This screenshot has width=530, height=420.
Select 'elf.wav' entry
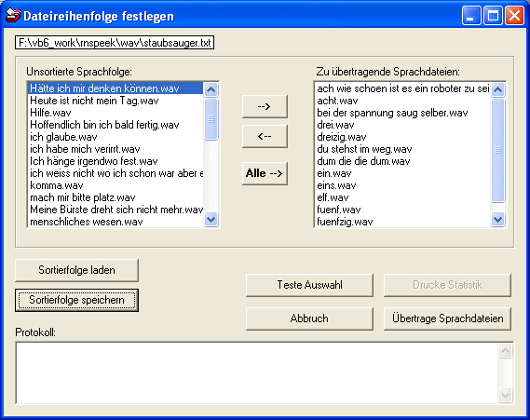coord(402,197)
